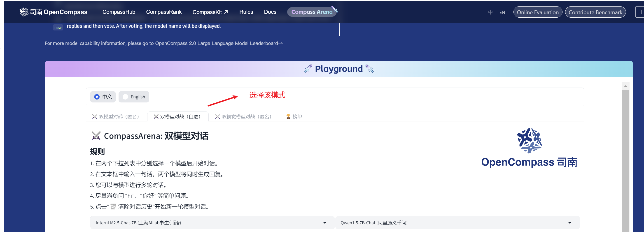Click the sword icon on Compass Arena
The width and height of the screenshot is (644, 232).
[334, 9]
